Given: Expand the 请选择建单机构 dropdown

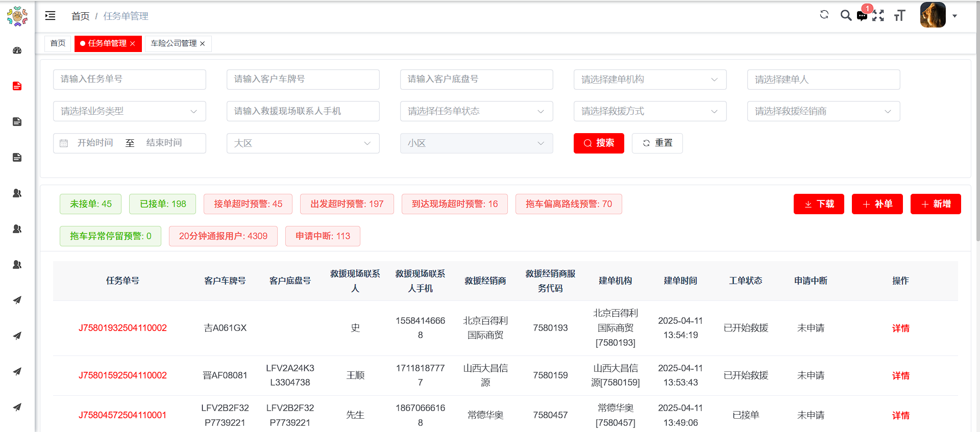Looking at the screenshot, I should pos(650,80).
